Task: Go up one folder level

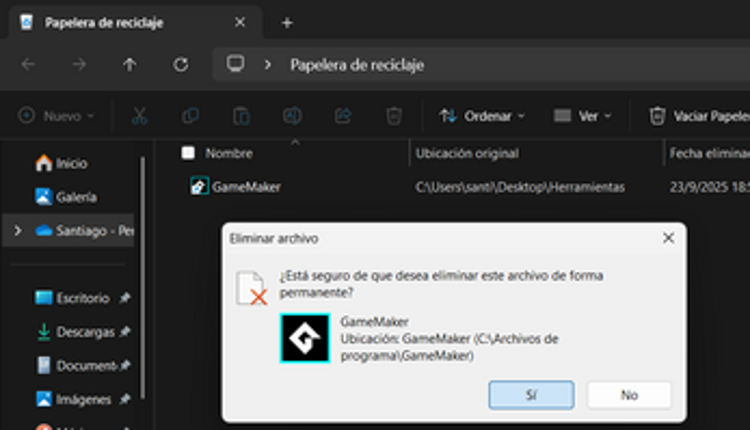Action: (130, 64)
